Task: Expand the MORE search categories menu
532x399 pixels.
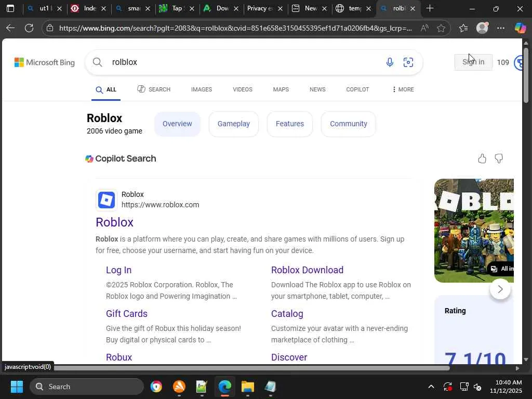Action: (403, 89)
